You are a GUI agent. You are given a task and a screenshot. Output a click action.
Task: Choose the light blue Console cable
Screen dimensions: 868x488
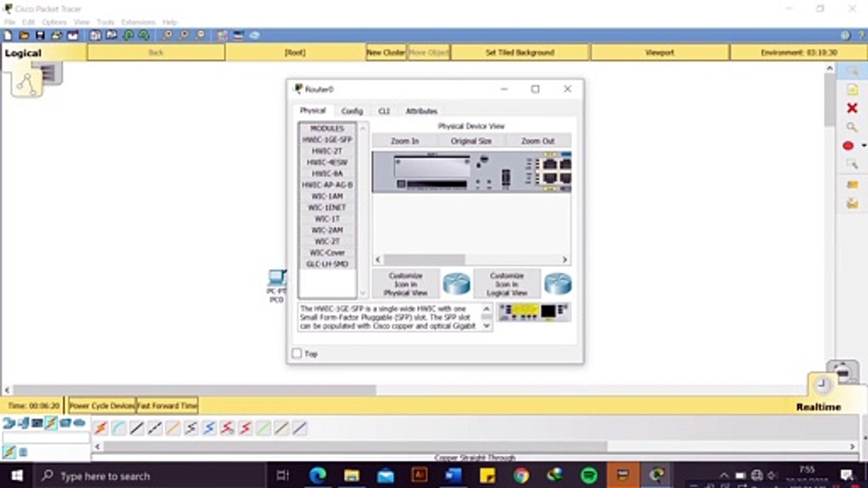click(119, 428)
